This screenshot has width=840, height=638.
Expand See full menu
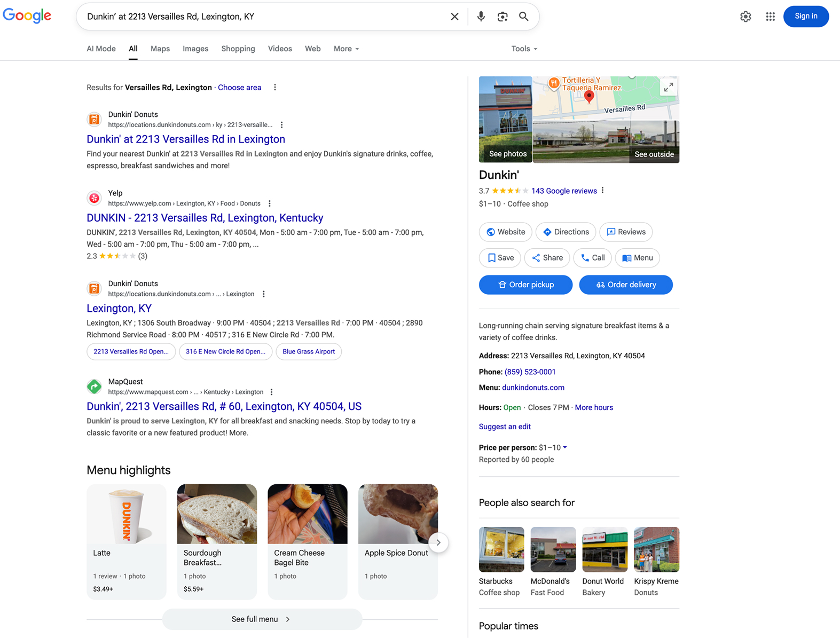(x=262, y=619)
